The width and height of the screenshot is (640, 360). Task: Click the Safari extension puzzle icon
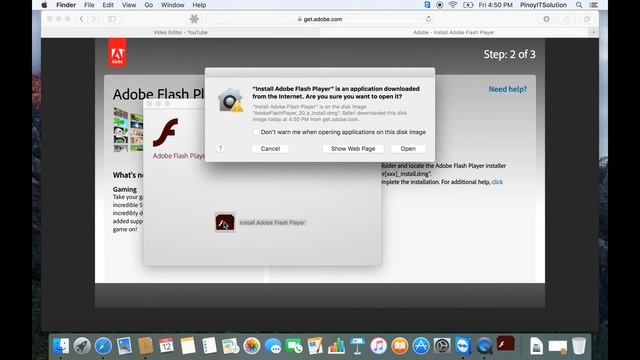tap(194, 19)
